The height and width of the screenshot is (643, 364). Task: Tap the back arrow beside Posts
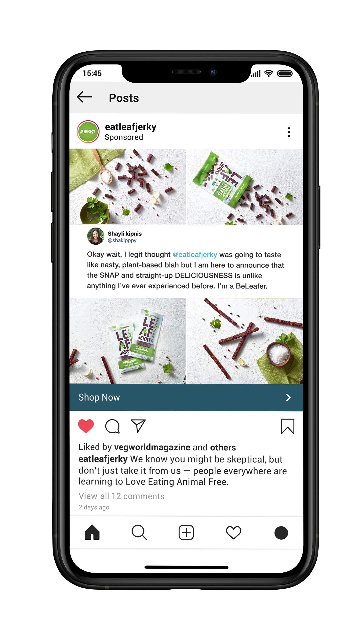85,97
